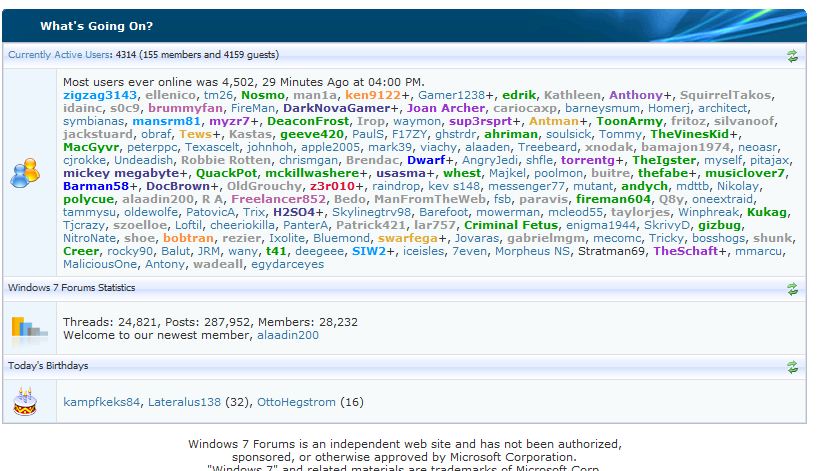The image size is (832, 471).
Task: Open DeaconFrost's profile
Action: coord(308,121)
